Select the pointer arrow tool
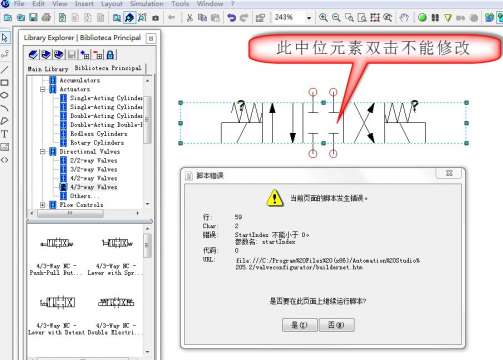Screen dimensions: 503x360 [5, 38]
